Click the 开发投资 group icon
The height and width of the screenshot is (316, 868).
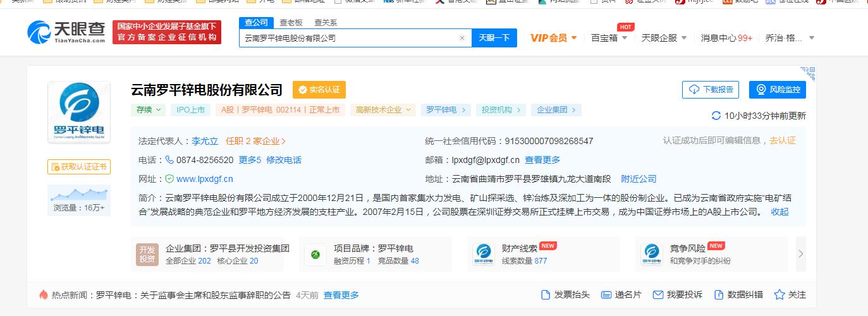pyautogui.click(x=147, y=254)
